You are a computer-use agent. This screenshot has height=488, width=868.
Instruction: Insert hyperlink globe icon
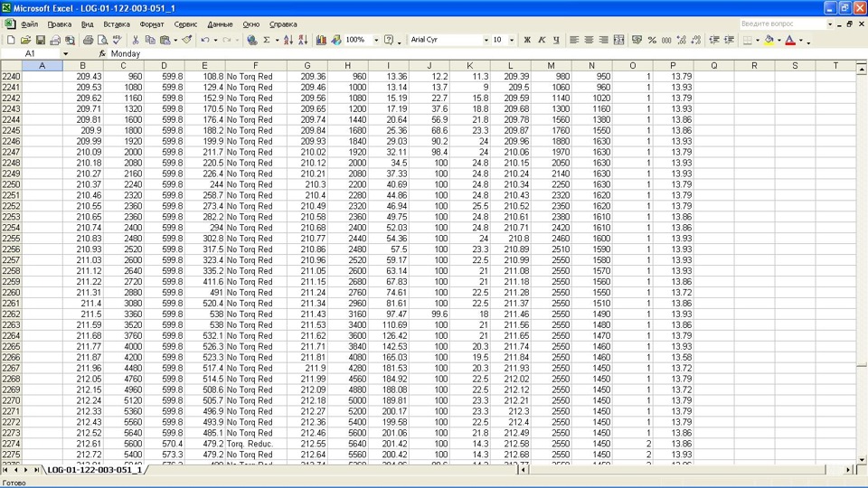point(252,40)
